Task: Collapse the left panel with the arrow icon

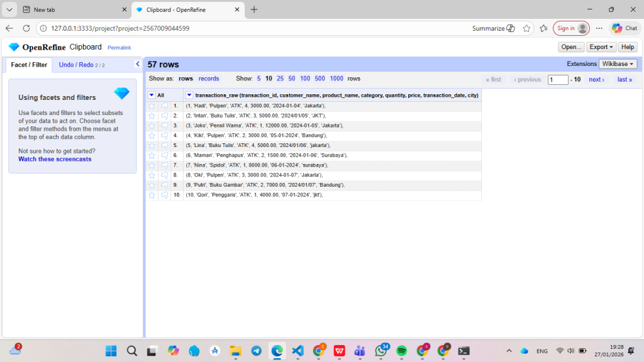Action: (x=138, y=64)
